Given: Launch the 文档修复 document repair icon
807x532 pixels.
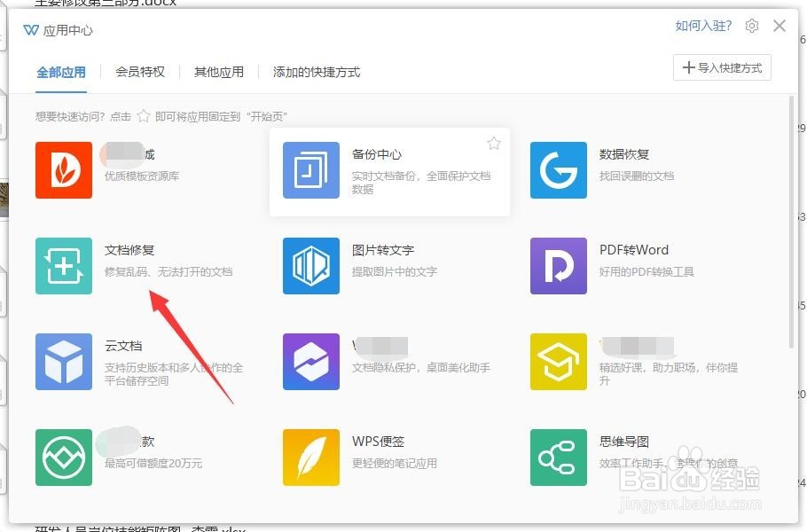Looking at the screenshot, I should pos(64,265).
